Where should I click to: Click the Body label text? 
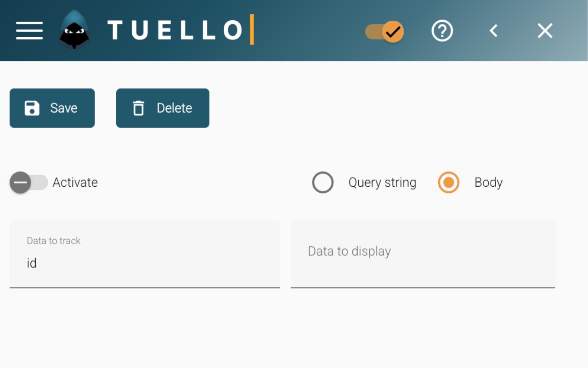pos(488,183)
